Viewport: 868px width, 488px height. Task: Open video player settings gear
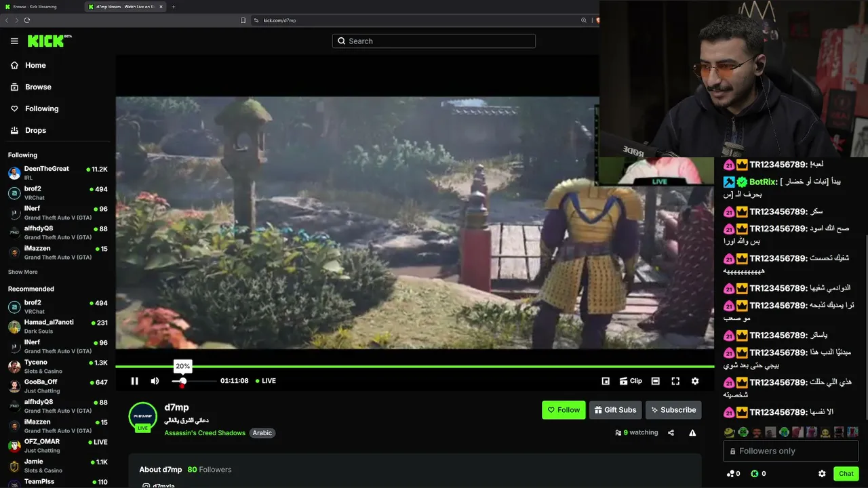[x=695, y=381]
